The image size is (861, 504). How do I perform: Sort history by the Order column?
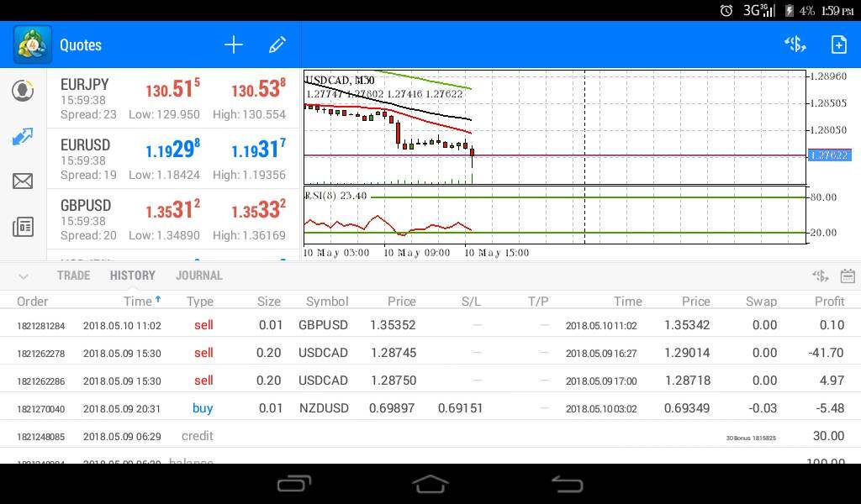(33, 301)
